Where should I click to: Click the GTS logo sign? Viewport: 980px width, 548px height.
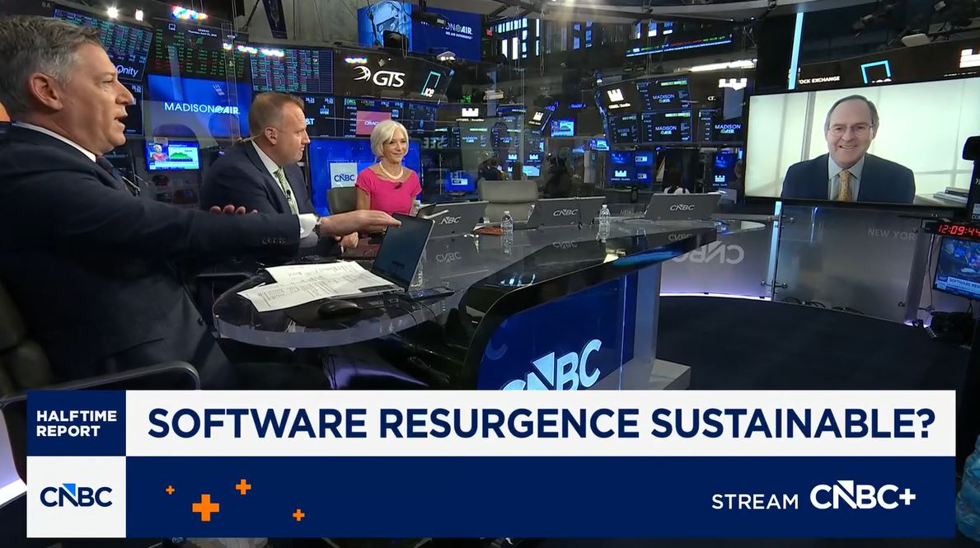(379, 77)
